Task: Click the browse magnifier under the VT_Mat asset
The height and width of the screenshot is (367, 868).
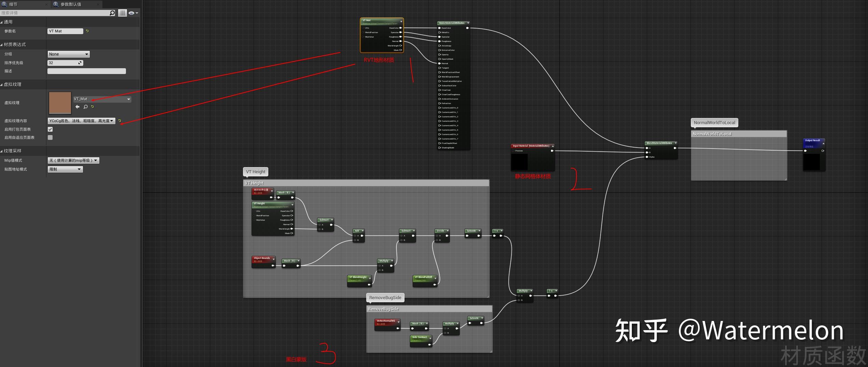Action: point(85,107)
